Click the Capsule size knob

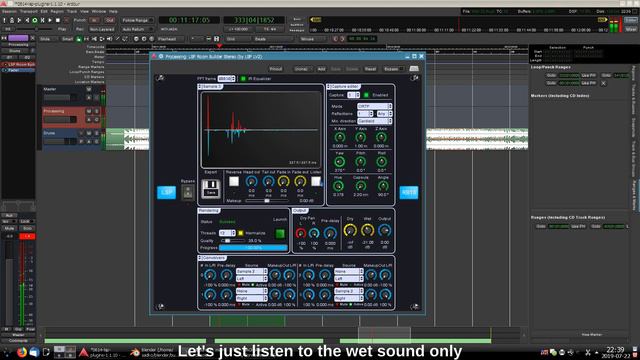tap(360, 186)
